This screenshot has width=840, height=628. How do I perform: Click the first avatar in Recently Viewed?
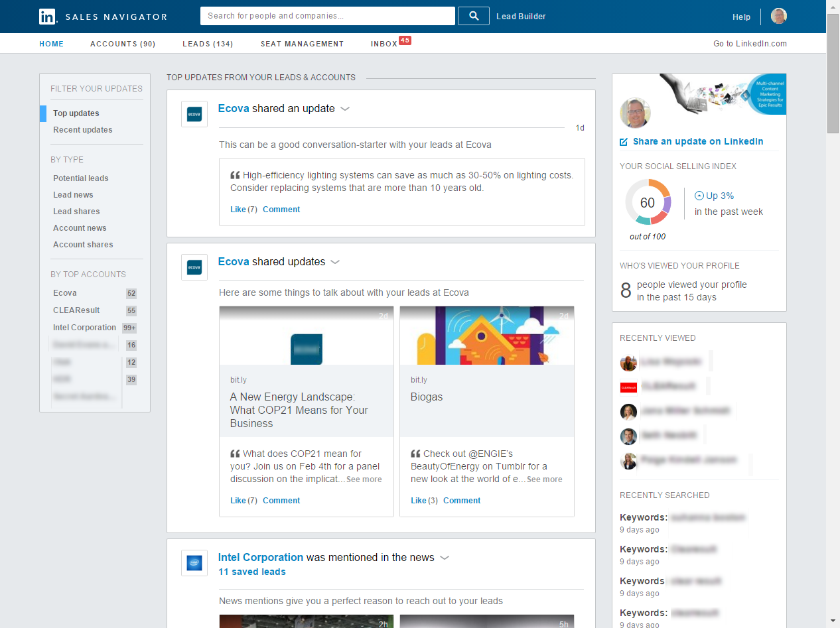[628, 363]
